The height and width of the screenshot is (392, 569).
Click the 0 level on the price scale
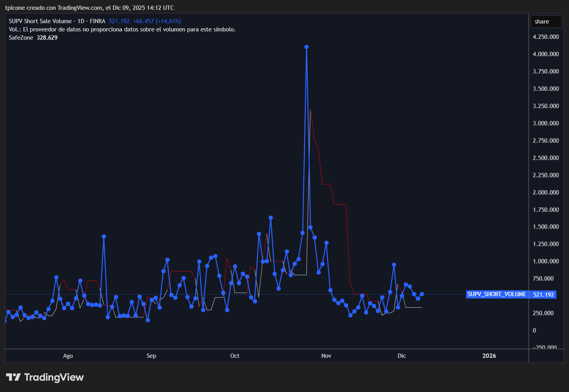click(534, 330)
